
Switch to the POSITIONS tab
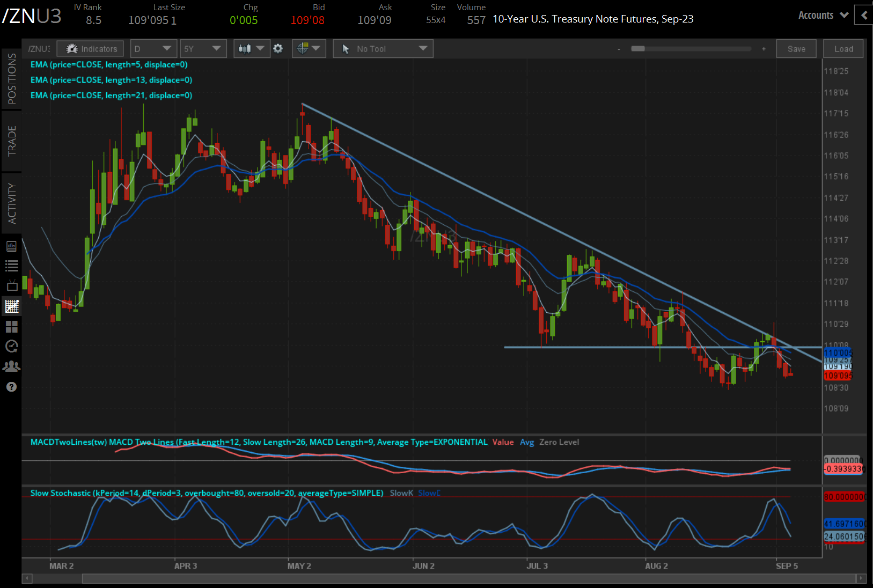pyautogui.click(x=11, y=79)
